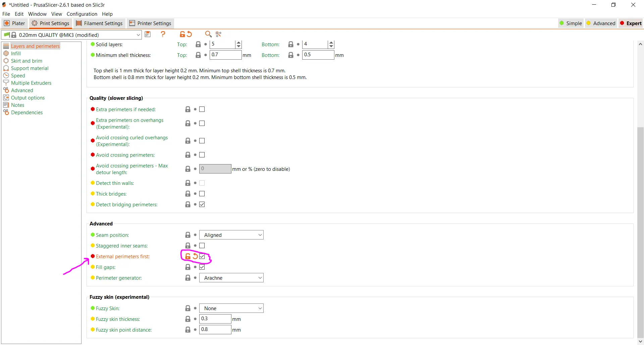Switch to the Plater tab
Viewport: 644px width, 345px height.
point(15,23)
